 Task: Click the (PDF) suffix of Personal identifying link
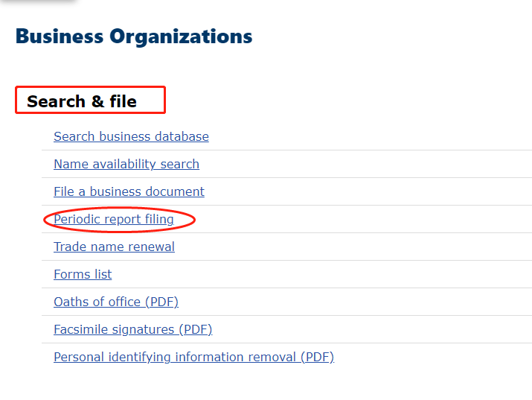[317, 357]
